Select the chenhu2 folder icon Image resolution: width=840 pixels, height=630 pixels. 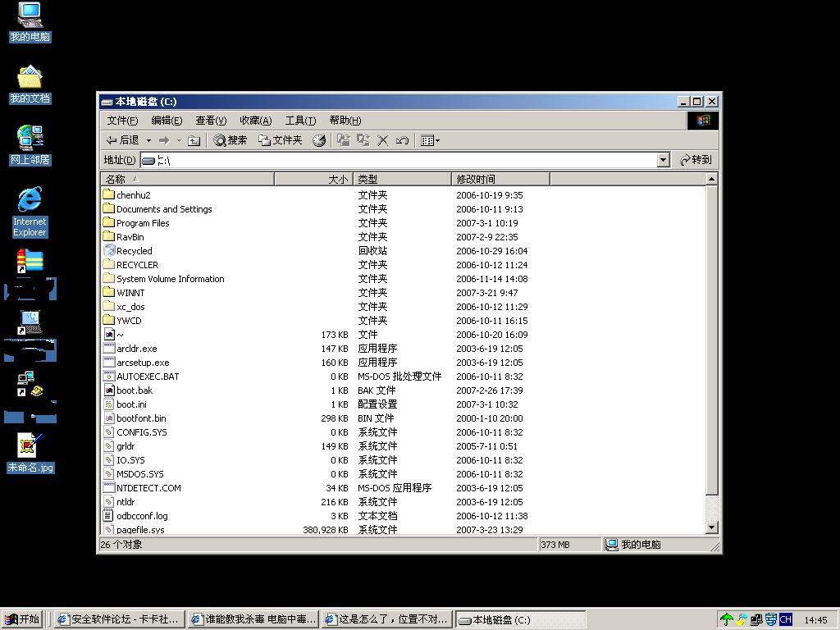(x=109, y=194)
